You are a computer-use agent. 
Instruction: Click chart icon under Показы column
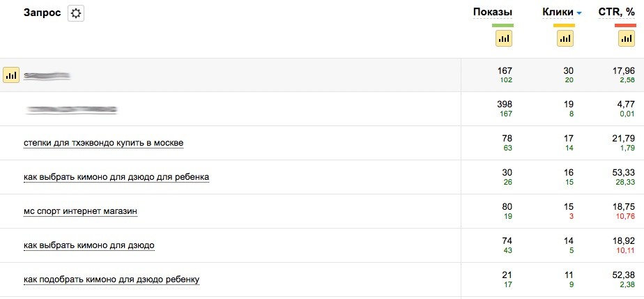[x=503, y=38]
